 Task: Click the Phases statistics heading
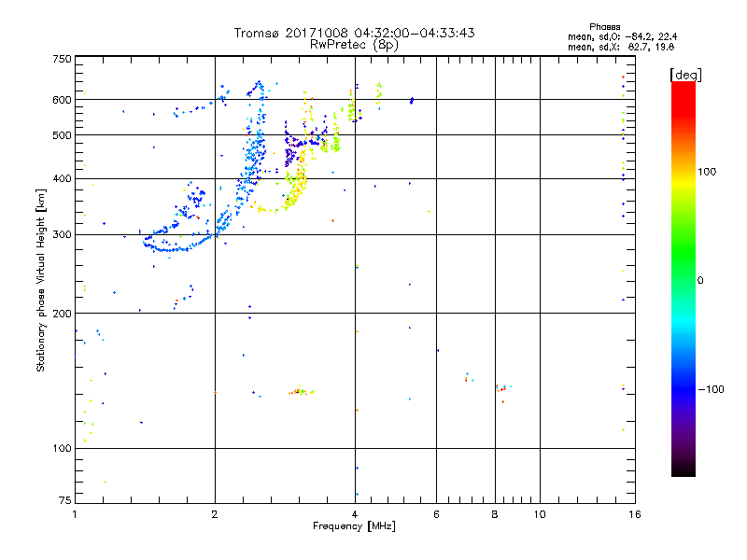(x=604, y=27)
